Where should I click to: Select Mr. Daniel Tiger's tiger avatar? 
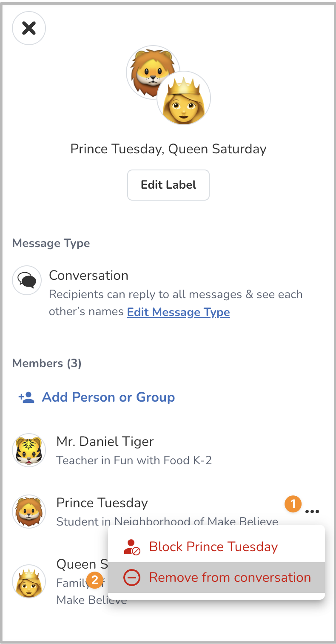coord(28,450)
